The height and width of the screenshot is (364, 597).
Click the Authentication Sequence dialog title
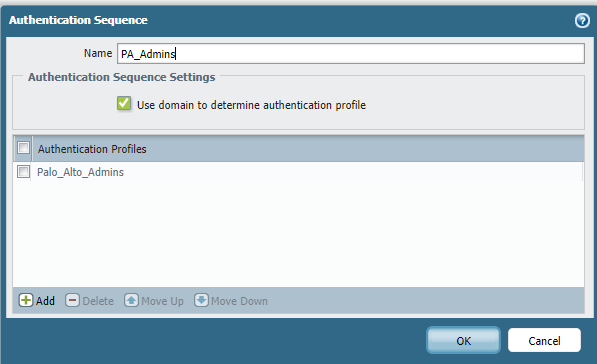(x=78, y=20)
